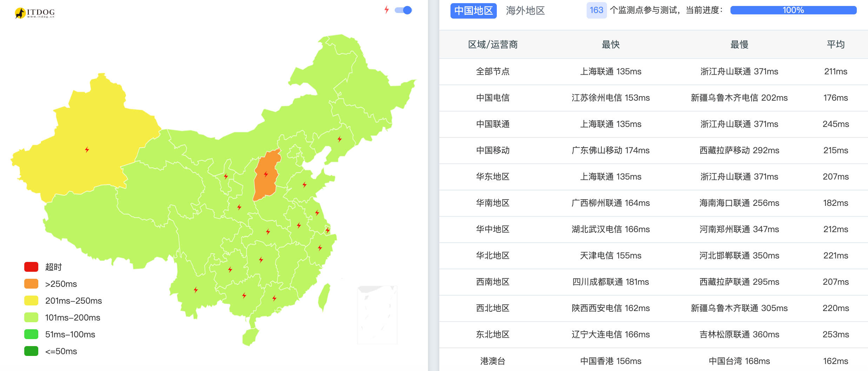Click lightning marker in orange Shanxi province
The width and height of the screenshot is (868, 371).
click(266, 174)
